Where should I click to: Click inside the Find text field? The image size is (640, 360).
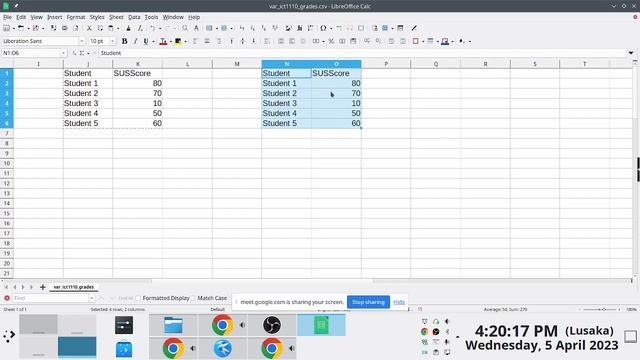click(x=50, y=298)
